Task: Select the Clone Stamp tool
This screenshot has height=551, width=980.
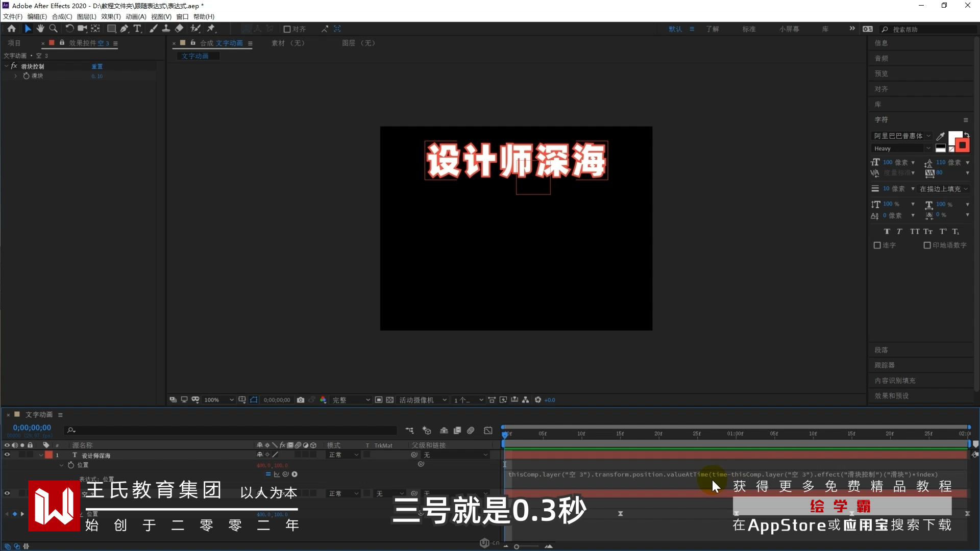Action: (166, 29)
